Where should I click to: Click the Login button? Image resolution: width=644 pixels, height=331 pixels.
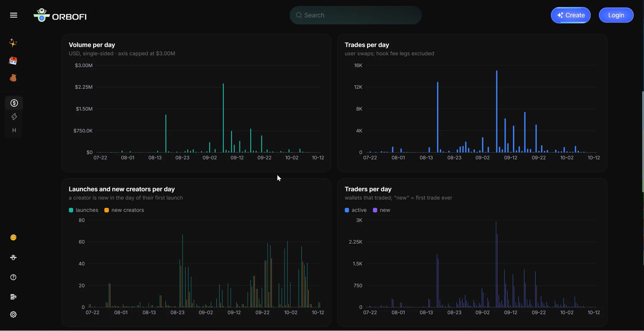[616, 15]
